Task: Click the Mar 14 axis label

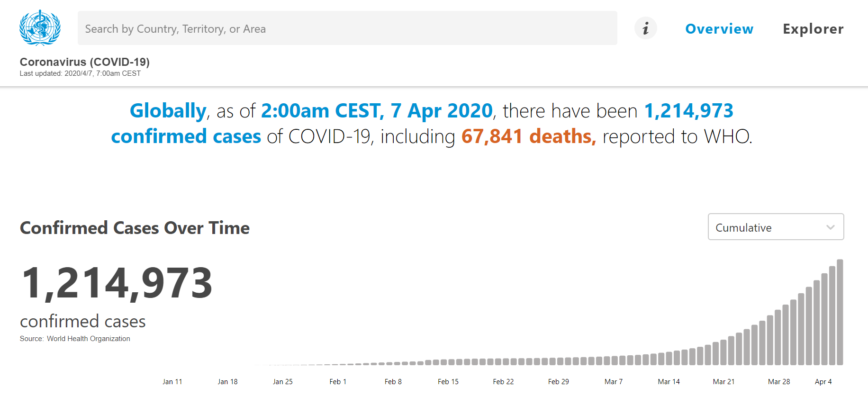Action: tap(669, 382)
